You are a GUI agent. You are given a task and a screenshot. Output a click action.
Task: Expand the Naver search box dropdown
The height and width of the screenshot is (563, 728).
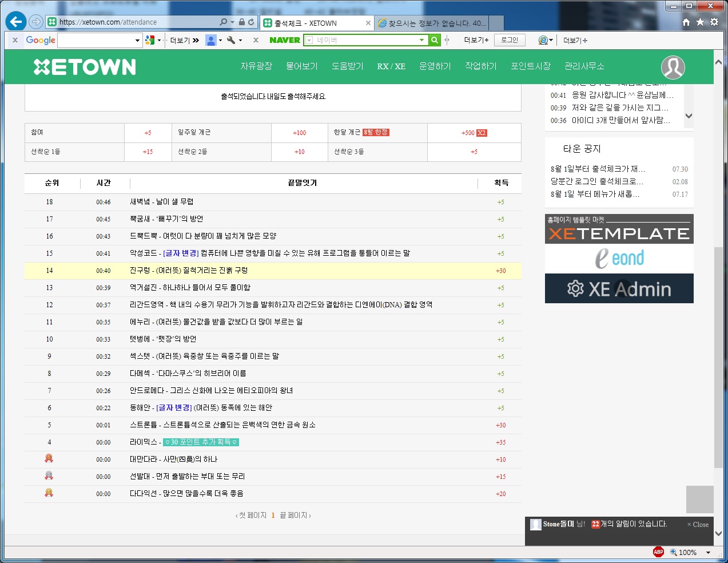tap(422, 40)
